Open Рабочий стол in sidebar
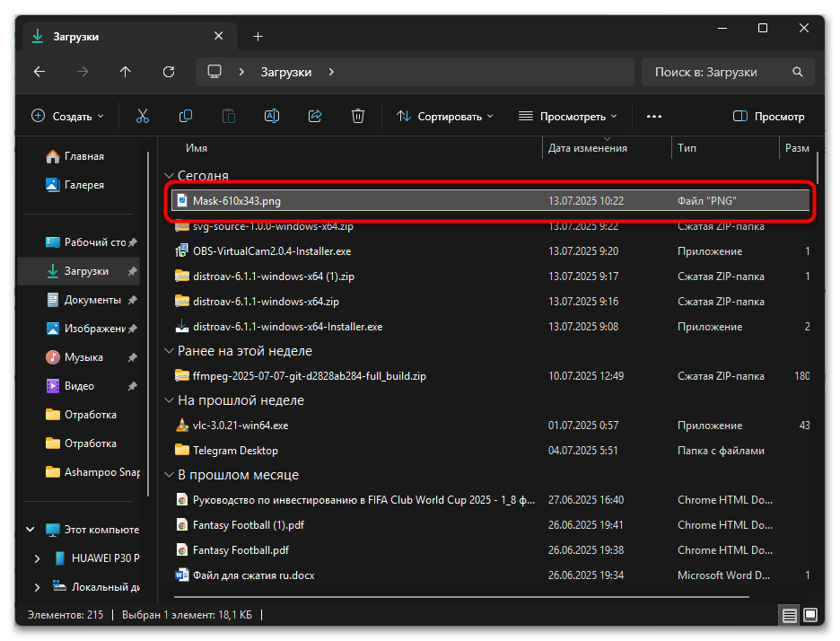This screenshot has height=641, width=840. click(x=79, y=242)
